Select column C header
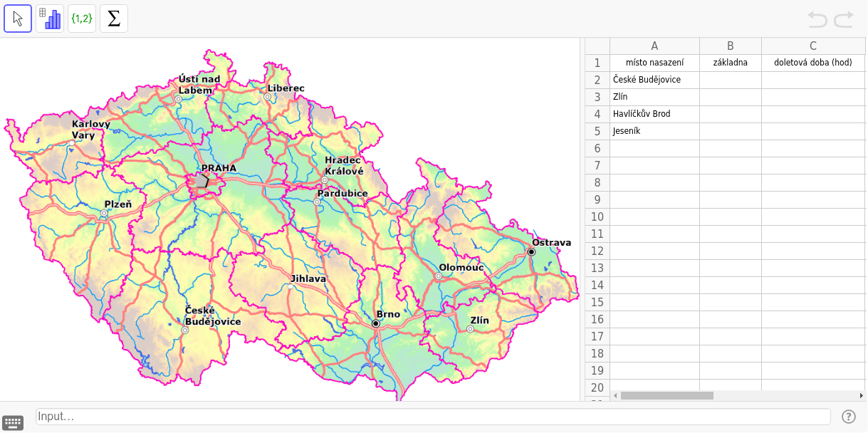868x433 pixels. tap(812, 46)
